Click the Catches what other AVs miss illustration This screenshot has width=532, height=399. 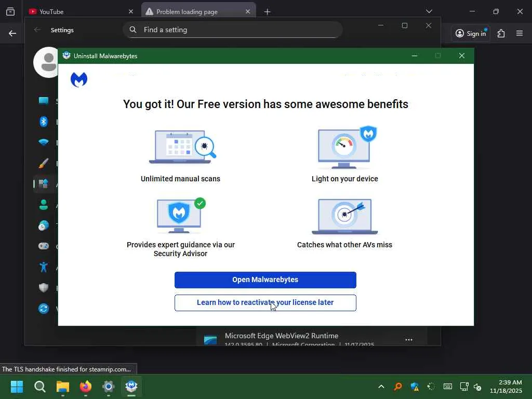[345, 217]
